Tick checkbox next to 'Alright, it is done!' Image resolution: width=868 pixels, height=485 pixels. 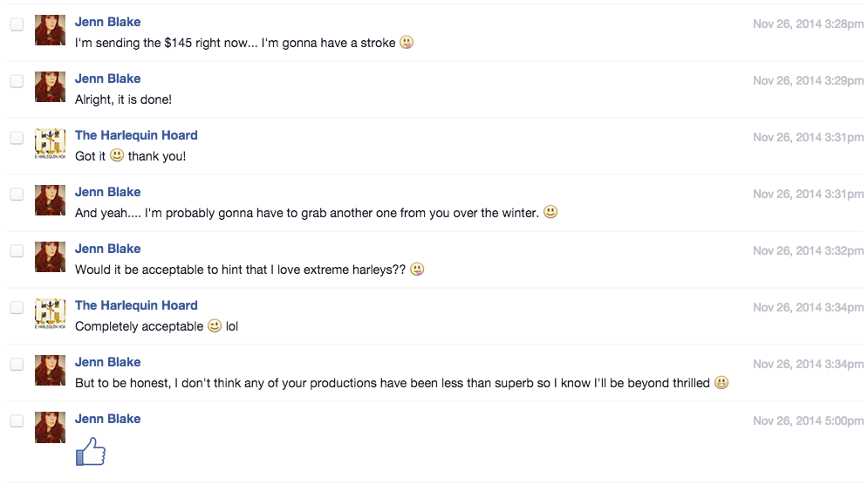point(17,81)
